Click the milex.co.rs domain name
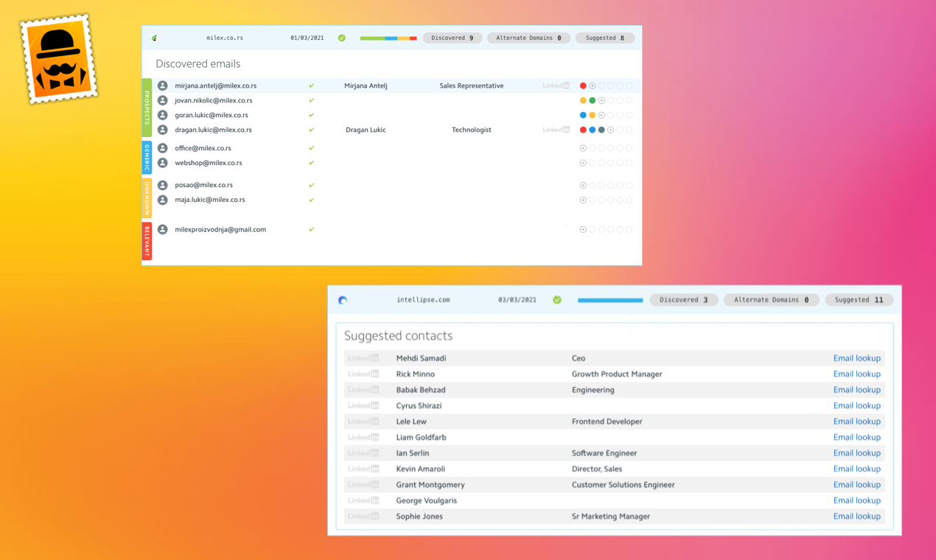Screen dimensions: 936x560 (225, 38)
